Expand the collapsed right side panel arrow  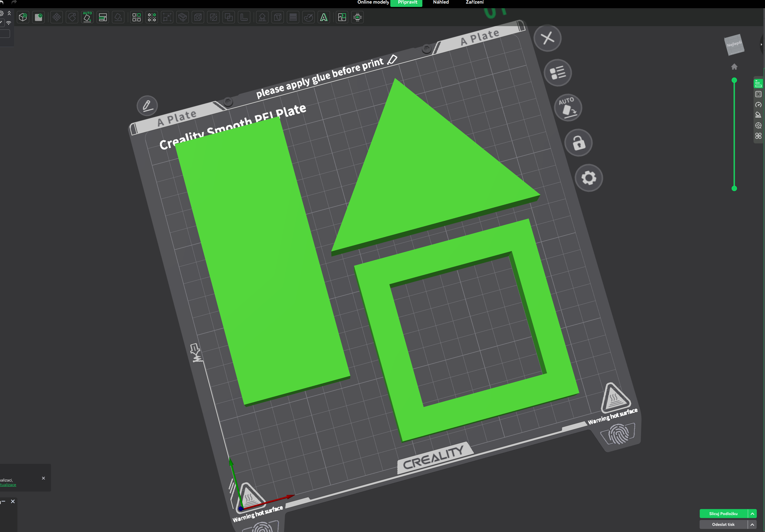[761, 44]
